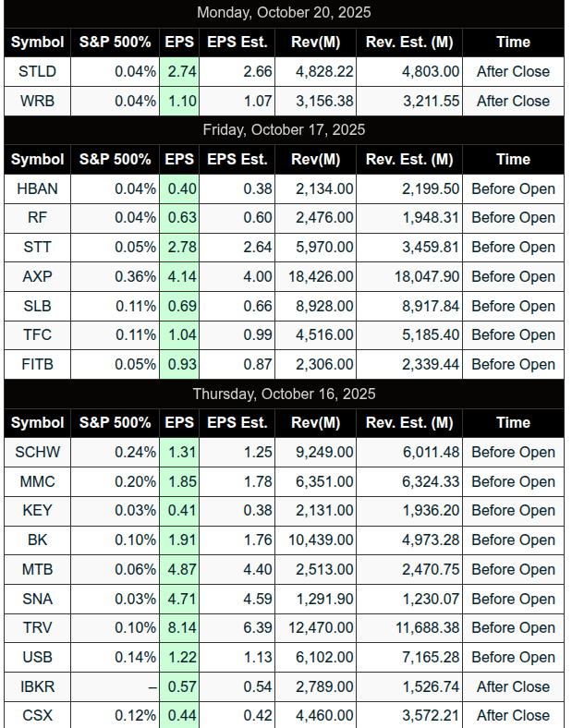Image resolution: width=572 pixels, height=728 pixels.
Task: Click the SCHW ticker symbol
Action: (37, 452)
